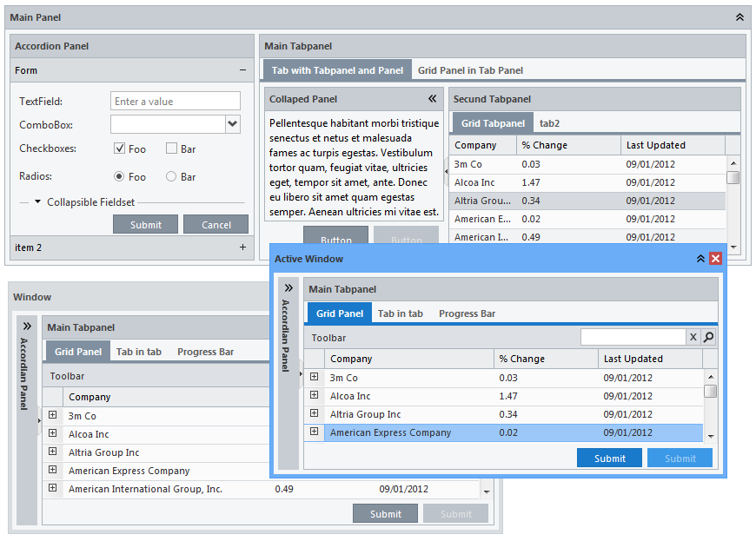Expand Alcoa Inc row in background Window
The width and height of the screenshot is (756, 541).
[x=52, y=433]
